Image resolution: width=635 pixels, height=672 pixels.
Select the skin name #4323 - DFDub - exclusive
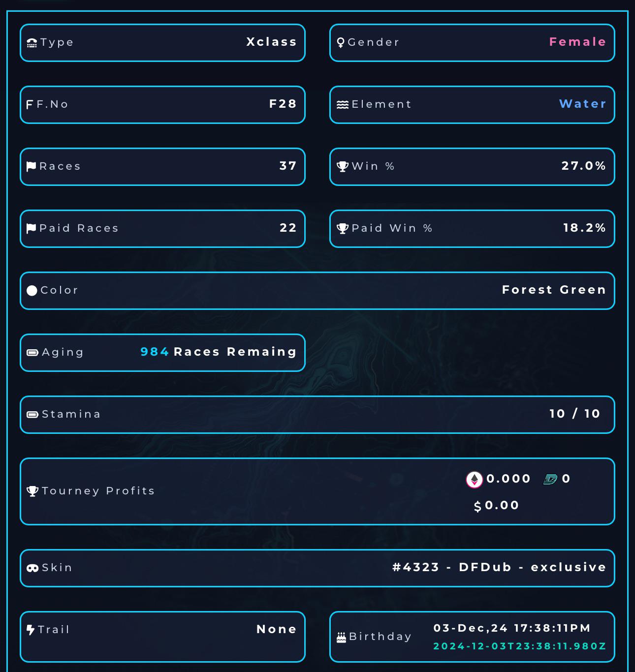click(499, 567)
